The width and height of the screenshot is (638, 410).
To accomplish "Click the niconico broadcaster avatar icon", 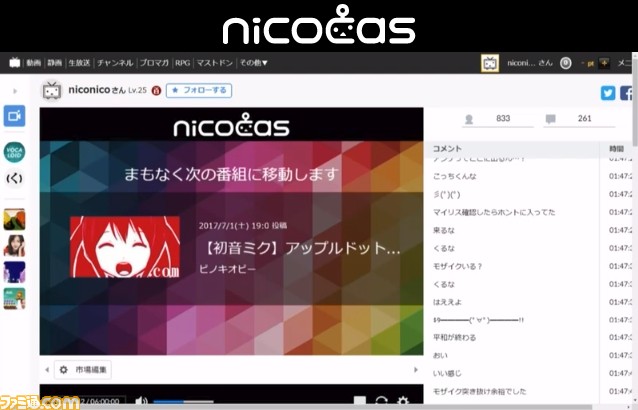I will coord(51,91).
